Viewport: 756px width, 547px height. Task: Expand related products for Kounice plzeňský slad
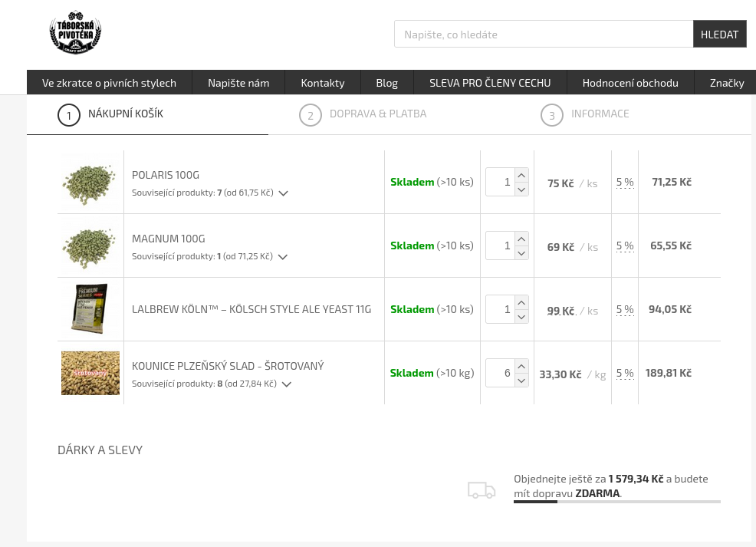tap(286, 384)
